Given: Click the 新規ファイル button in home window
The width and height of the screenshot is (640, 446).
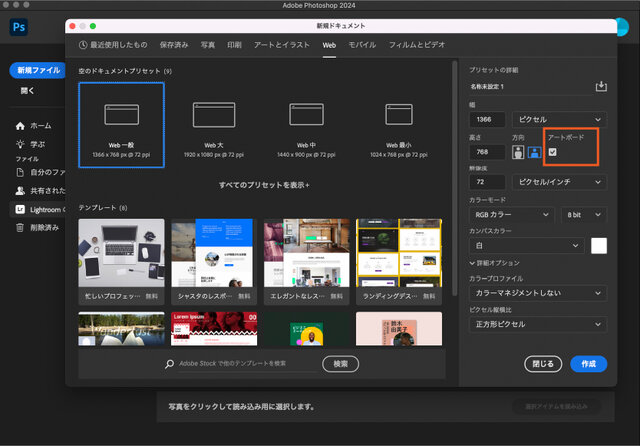Looking at the screenshot, I should pos(38,70).
